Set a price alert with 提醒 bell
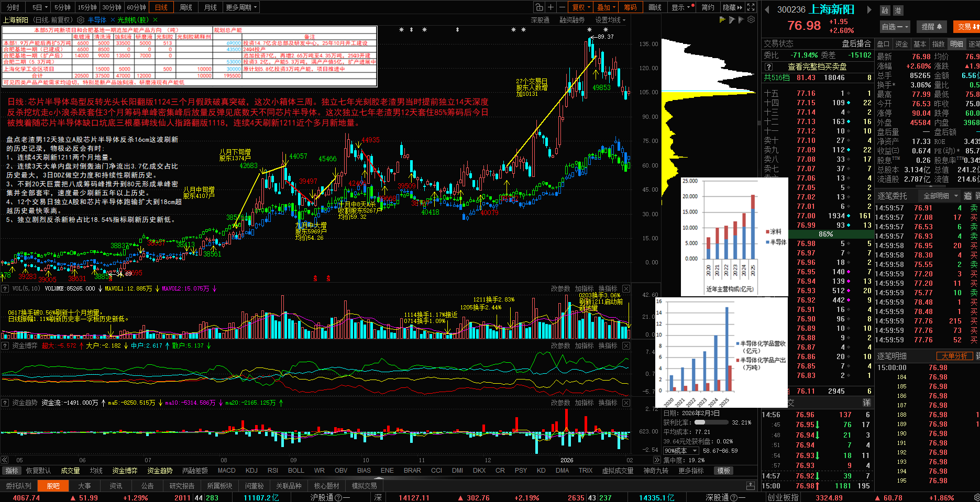The width and height of the screenshot is (980, 502). click(932, 27)
